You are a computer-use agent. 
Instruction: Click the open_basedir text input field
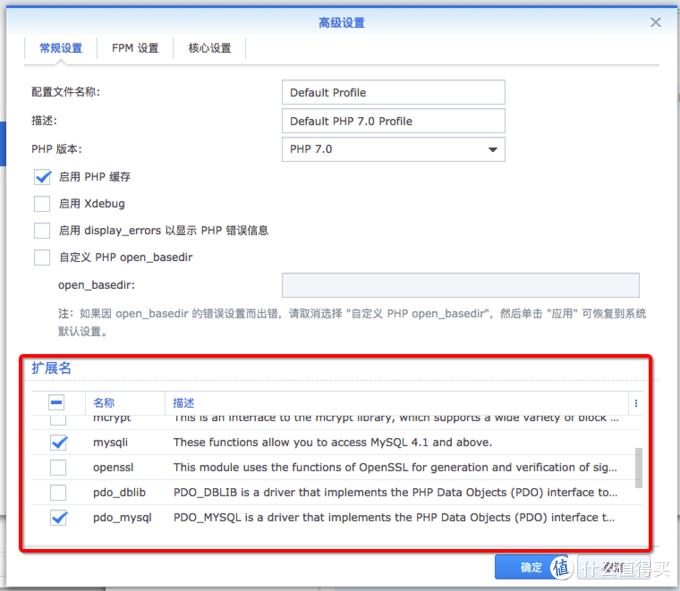461,285
